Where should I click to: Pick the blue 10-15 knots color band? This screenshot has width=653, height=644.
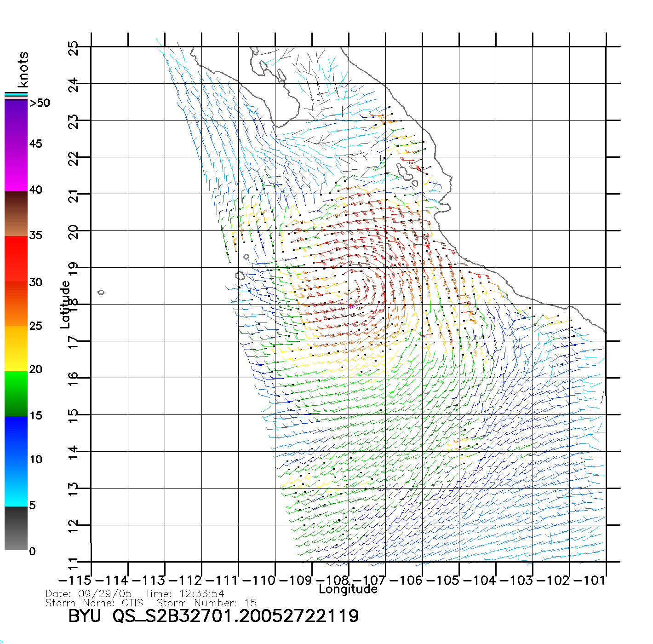point(16,437)
